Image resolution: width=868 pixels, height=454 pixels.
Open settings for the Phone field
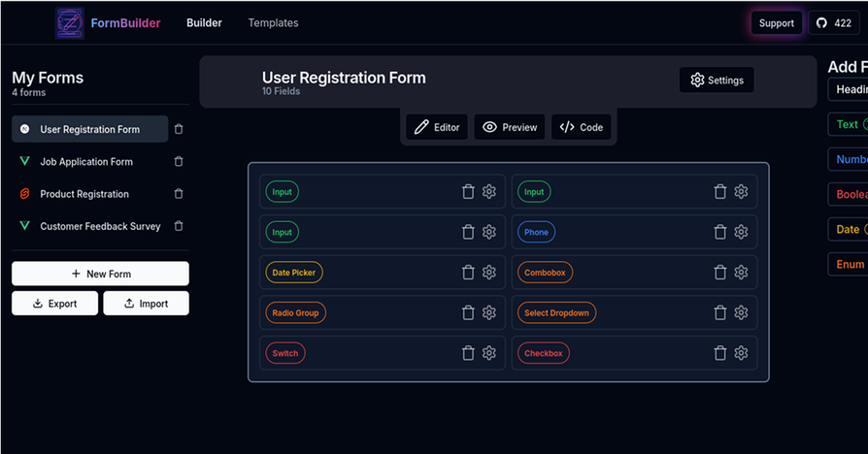click(x=741, y=232)
